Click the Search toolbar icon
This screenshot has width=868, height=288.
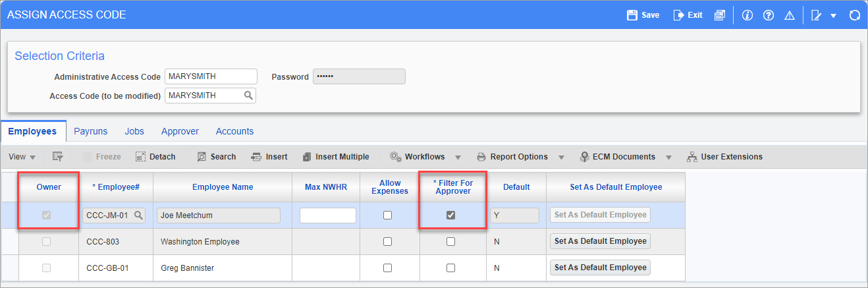202,156
